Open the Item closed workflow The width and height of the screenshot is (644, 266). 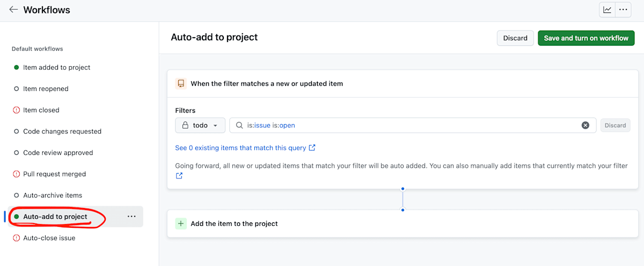coord(41,110)
